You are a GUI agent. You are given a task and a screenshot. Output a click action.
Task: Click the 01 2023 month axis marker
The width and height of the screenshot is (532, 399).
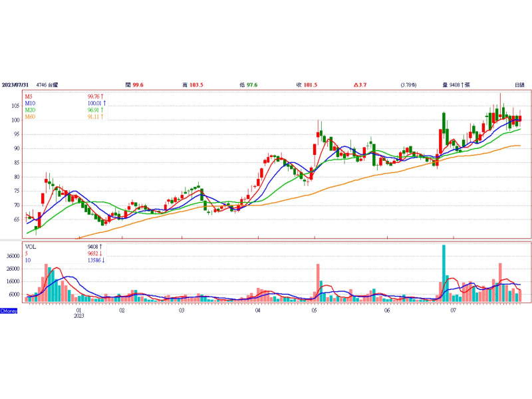79,313
